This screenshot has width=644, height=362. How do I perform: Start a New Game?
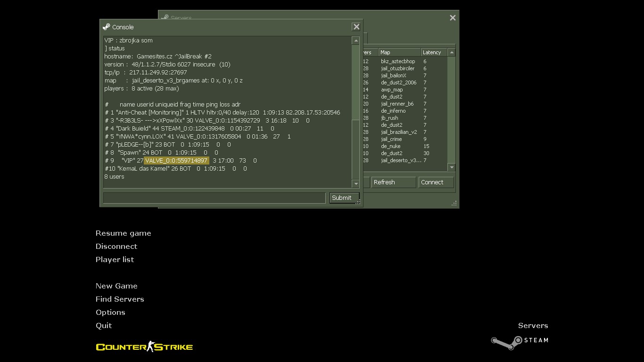pos(116,286)
